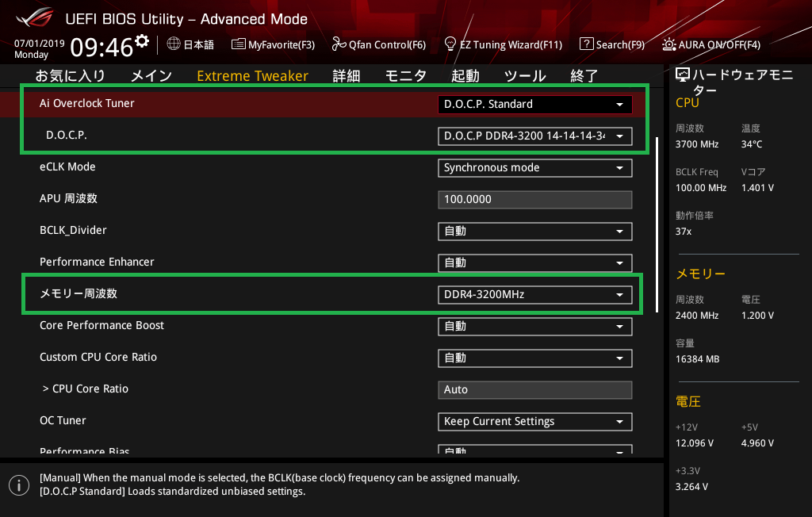Image resolution: width=812 pixels, height=517 pixels.
Task: Open clock settings gear icon
Action: point(142,41)
